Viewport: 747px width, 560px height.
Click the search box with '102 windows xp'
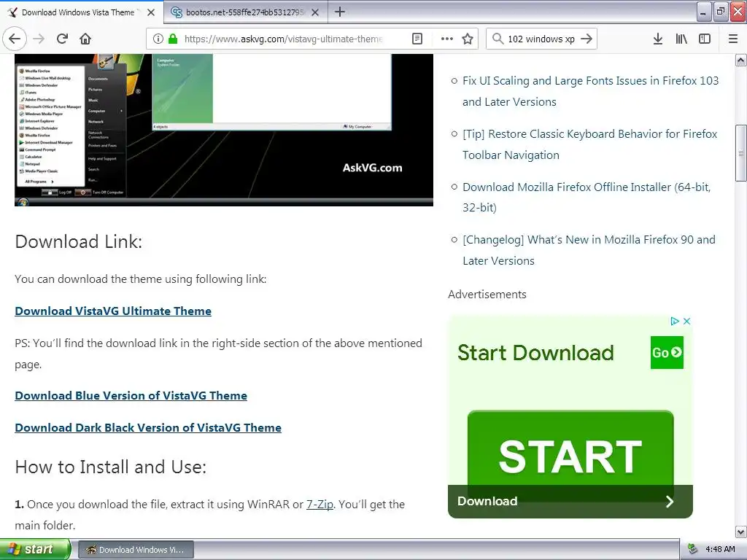click(x=541, y=39)
